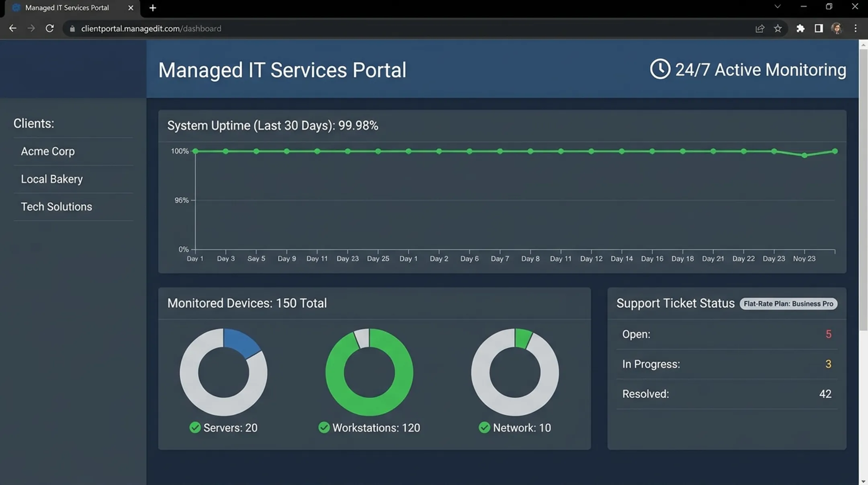Click the Managed IT Services Portal title

point(282,70)
